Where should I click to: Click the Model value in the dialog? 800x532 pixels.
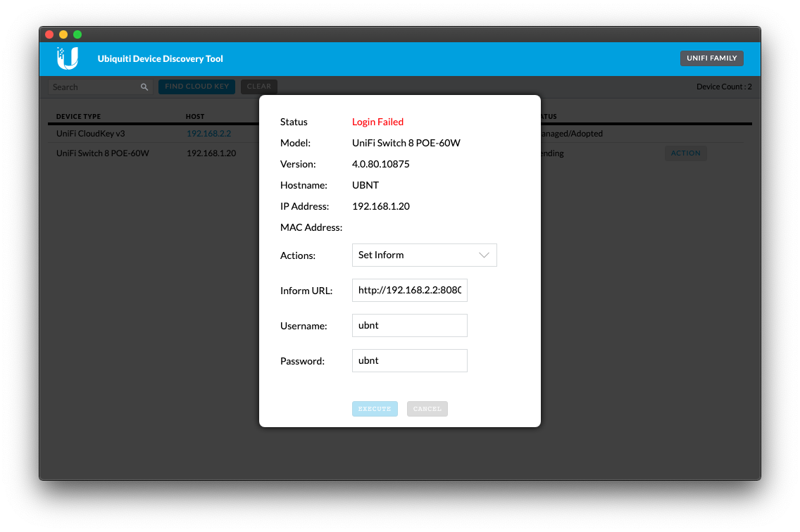coord(406,144)
